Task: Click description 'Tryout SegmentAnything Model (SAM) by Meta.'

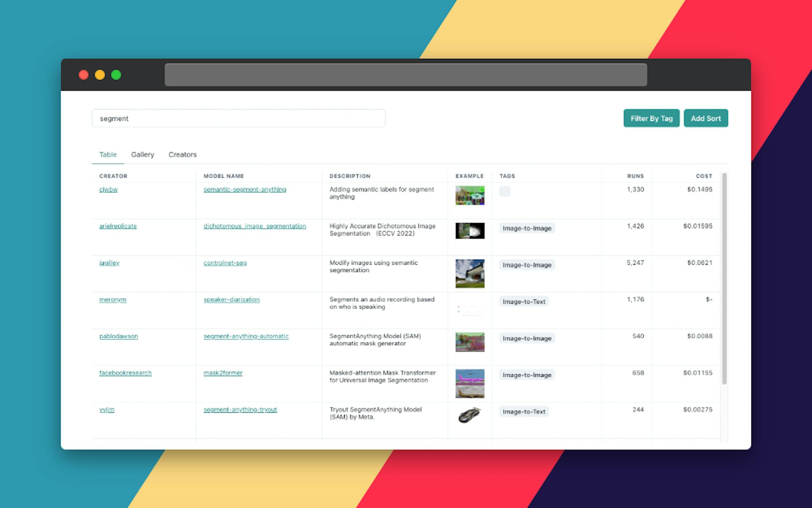Action: coord(375,413)
